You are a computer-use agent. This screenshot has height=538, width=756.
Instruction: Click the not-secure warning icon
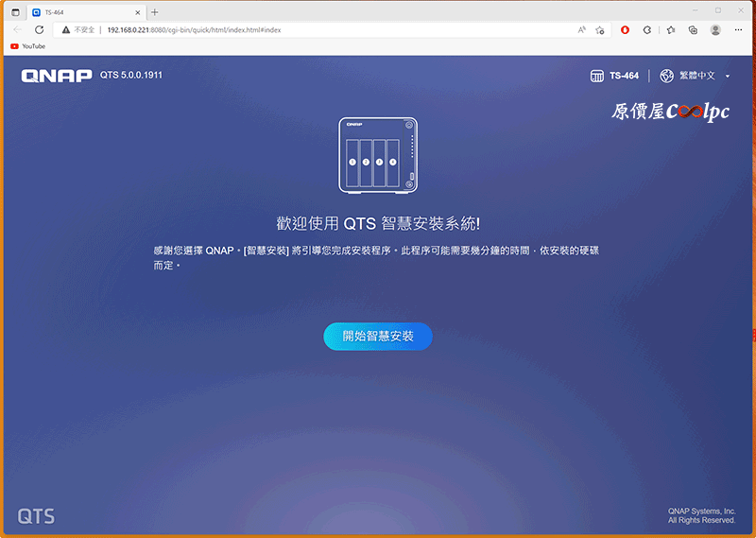click(x=66, y=30)
